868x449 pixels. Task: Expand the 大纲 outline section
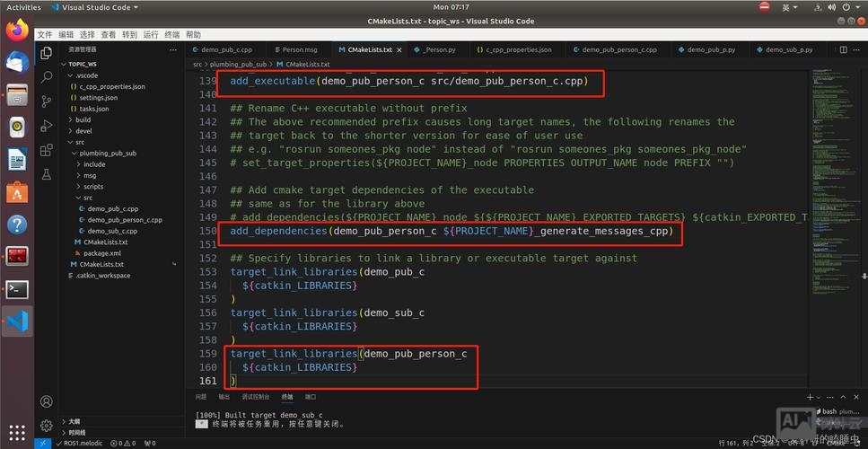74,421
